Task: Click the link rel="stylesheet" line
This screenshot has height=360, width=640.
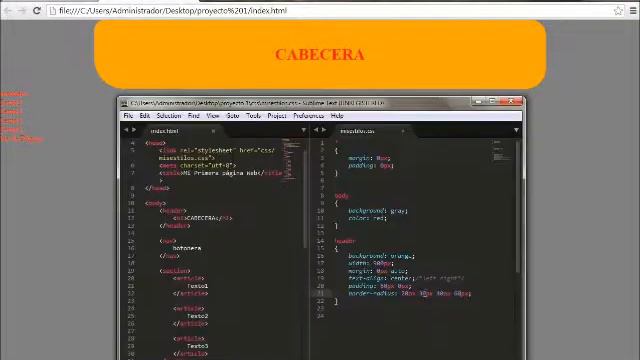Action: pos(217,154)
